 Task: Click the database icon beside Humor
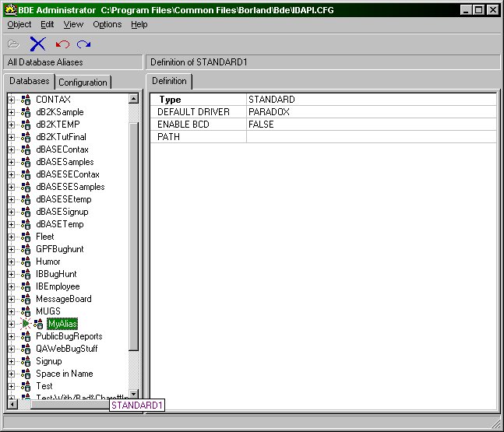click(26, 262)
